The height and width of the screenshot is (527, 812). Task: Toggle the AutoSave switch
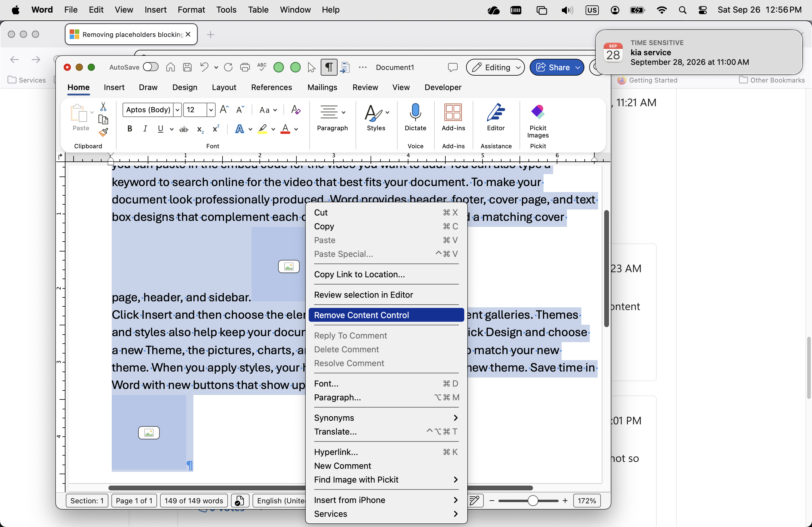point(150,67)
